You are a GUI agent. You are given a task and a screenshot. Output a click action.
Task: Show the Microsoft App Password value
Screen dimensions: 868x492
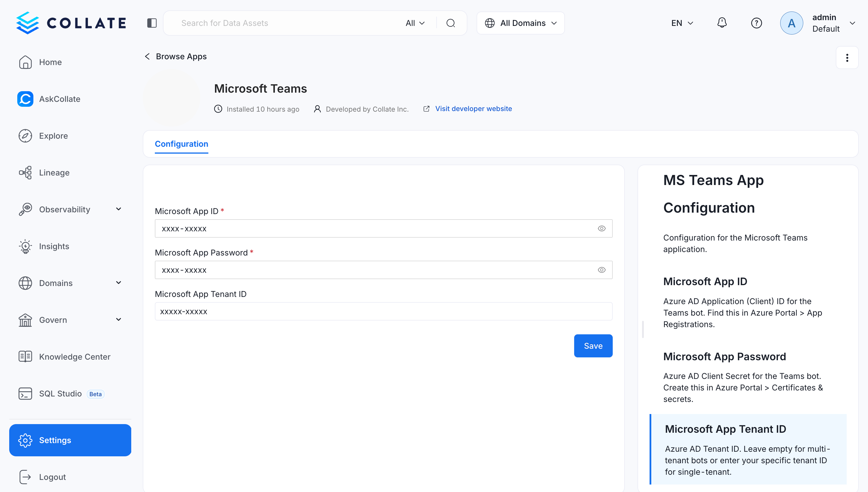pos(601,270)
